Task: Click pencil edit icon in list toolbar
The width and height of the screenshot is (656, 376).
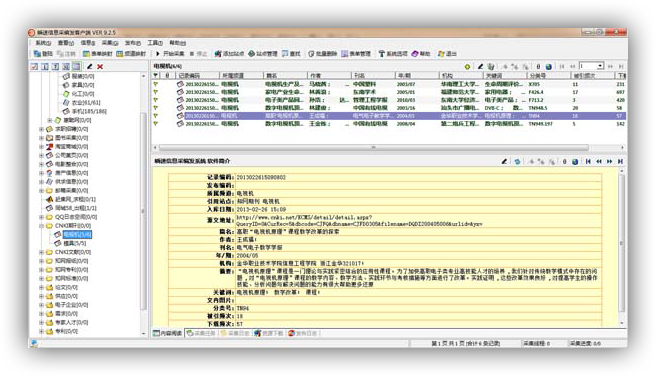Action: pyautogui.click(x=480, y=67)
